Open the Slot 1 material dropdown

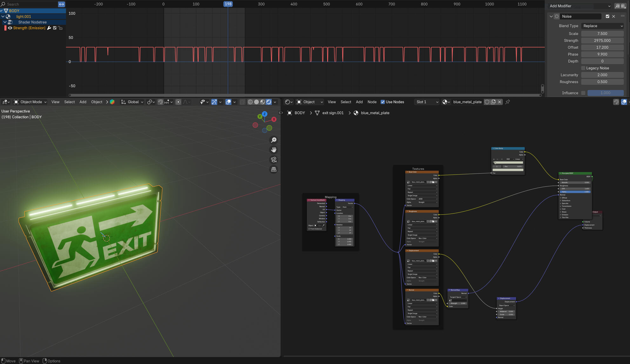tap(427, 102)
